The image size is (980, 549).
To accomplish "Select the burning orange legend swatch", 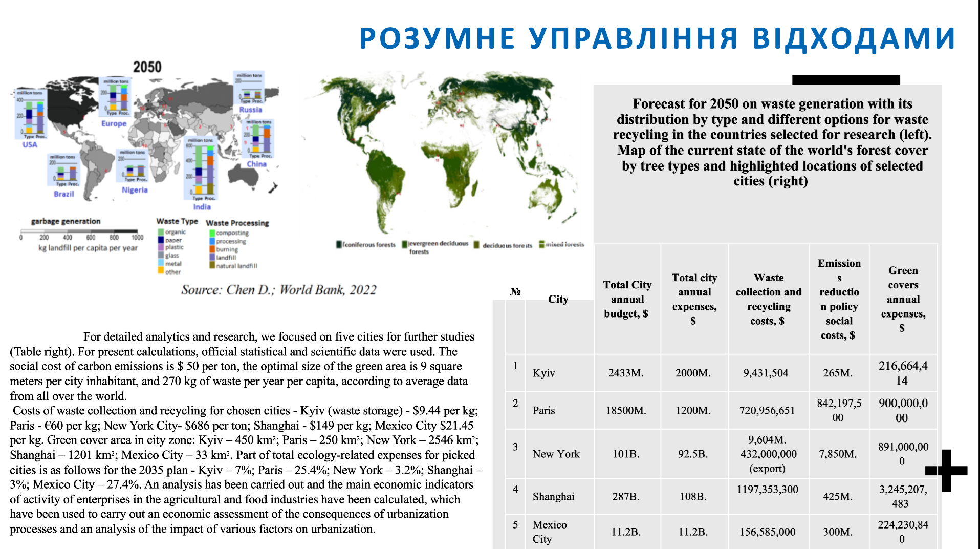I will (x=212, y=249).
